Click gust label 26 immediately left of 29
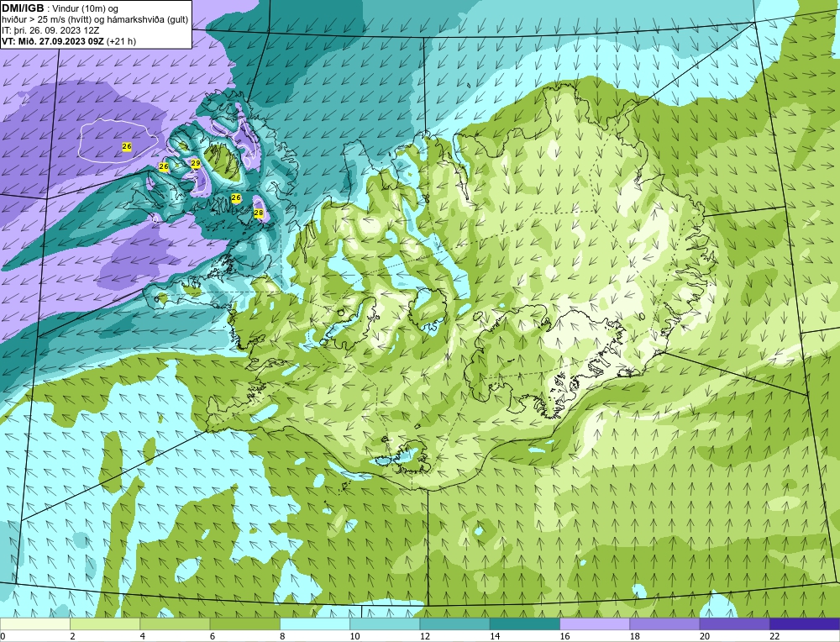 tap(164, 166)
